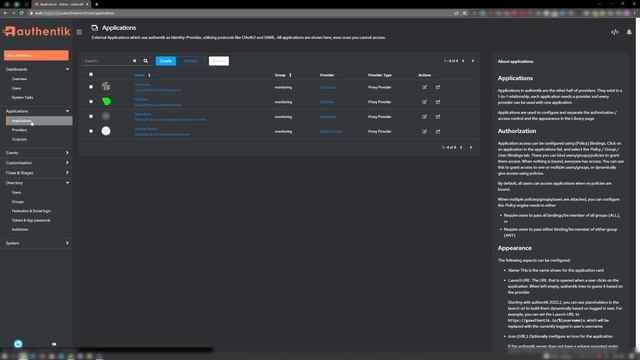Select all applications with header checkbox

click(x=91, y=75)
